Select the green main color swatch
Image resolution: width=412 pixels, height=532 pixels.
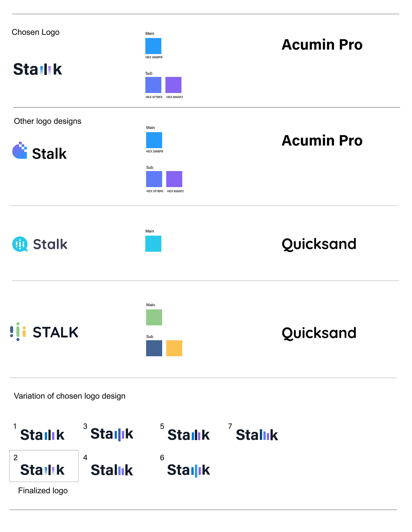tap(154, 317)
